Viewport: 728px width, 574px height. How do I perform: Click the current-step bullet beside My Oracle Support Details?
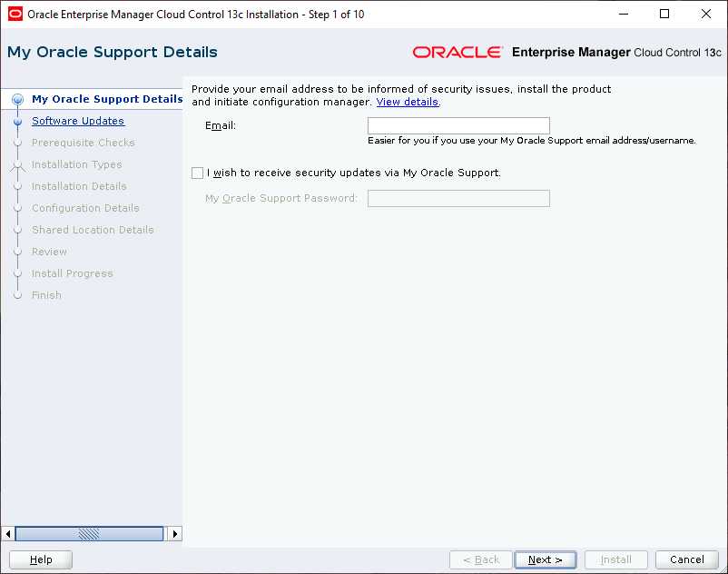tap(17, 99)
